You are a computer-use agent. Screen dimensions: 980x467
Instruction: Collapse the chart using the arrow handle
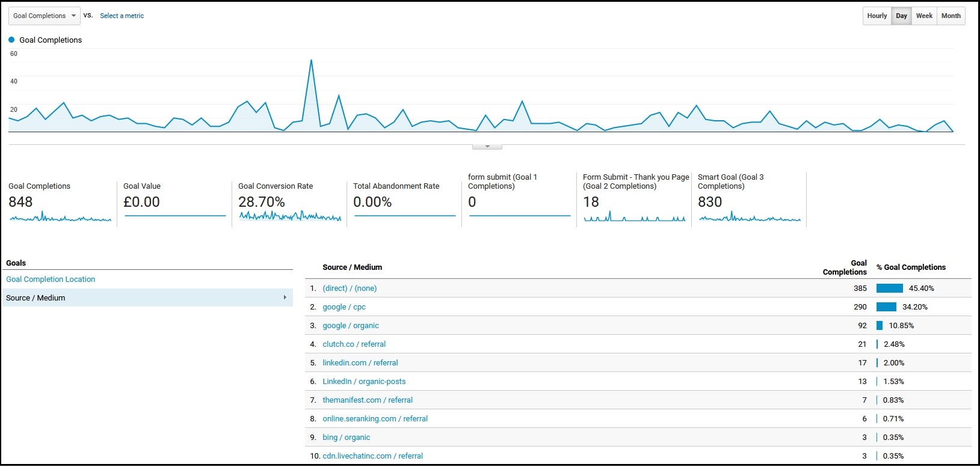487,146
